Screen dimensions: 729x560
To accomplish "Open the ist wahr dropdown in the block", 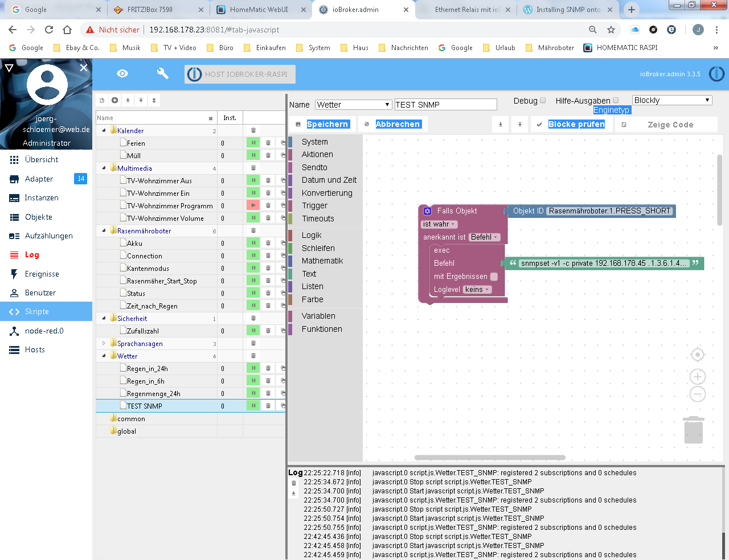I will [x=439, y=224].
